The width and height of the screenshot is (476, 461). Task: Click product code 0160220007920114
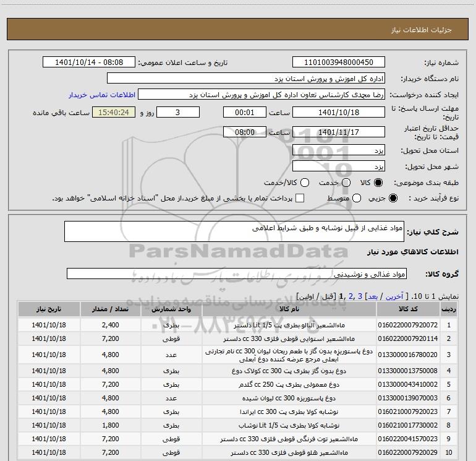click(408, 338)
